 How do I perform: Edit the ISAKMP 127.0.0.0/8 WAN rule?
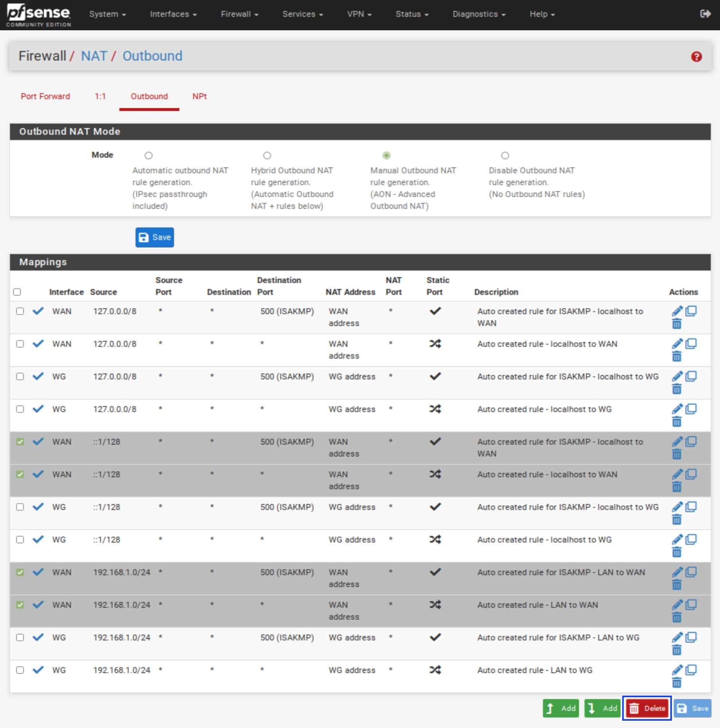coord(677,311)
